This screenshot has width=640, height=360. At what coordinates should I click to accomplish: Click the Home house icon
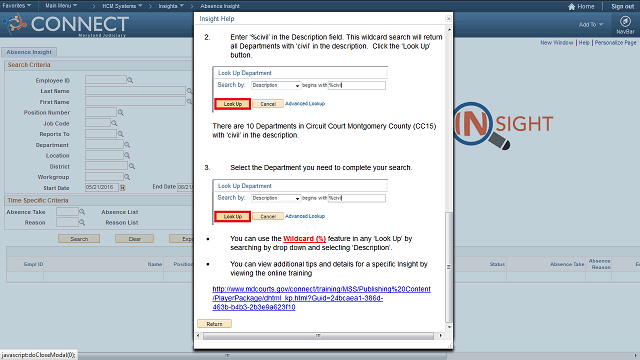click(x=571, y=6)
